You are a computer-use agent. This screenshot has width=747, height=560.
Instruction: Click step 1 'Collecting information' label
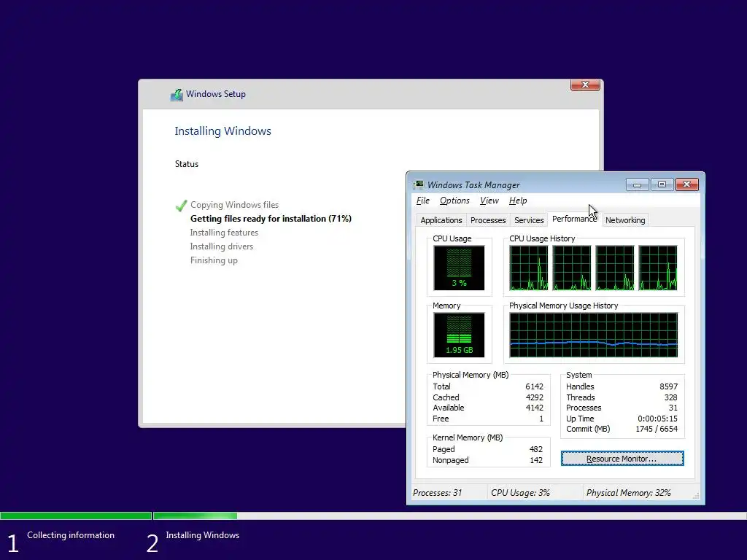(x=71, y=535)
